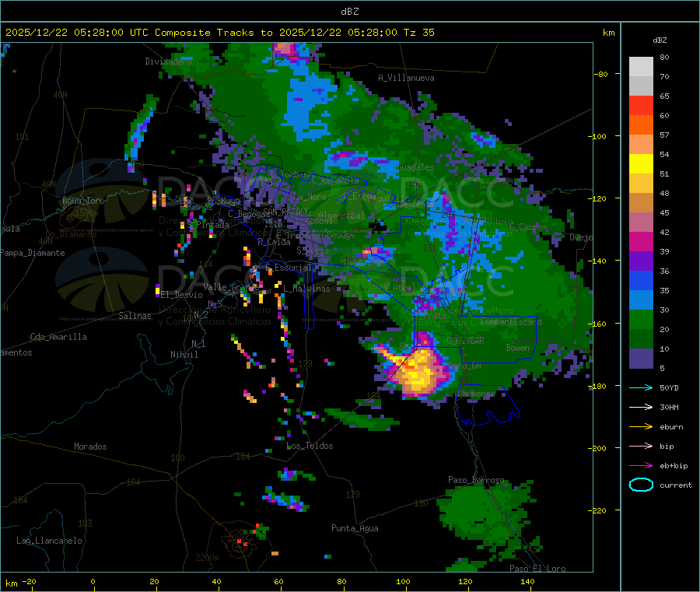Click the magenta eb+bip arrow in legend
The image size is (700, 592).
(641, 465)
